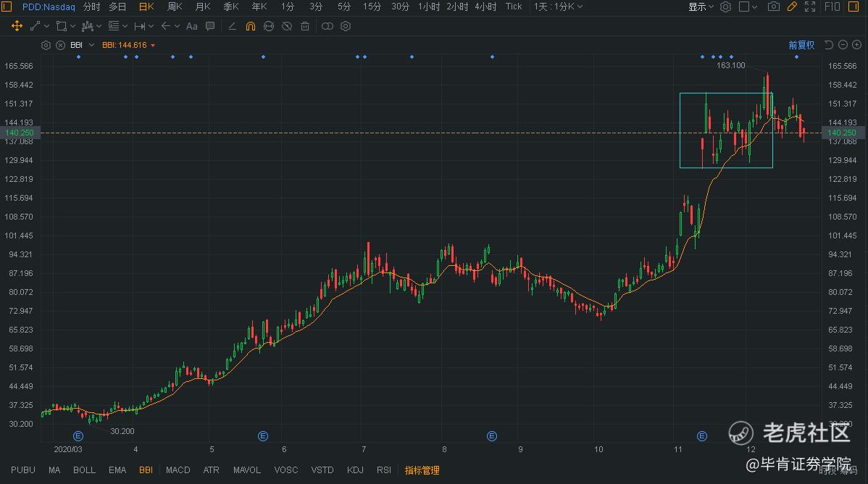Select the comment bubble annotation tool
This screenshot has height=484, width=868.
210,26
